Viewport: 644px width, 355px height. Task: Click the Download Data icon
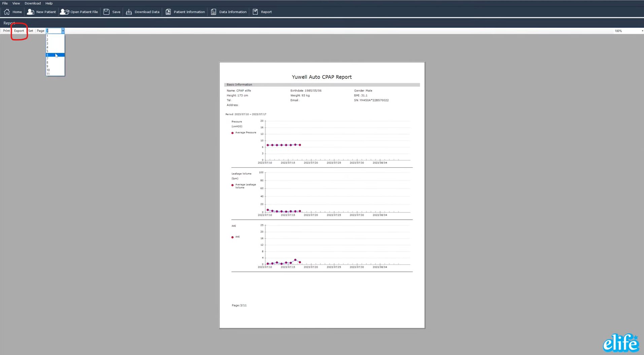pos(129,12)
